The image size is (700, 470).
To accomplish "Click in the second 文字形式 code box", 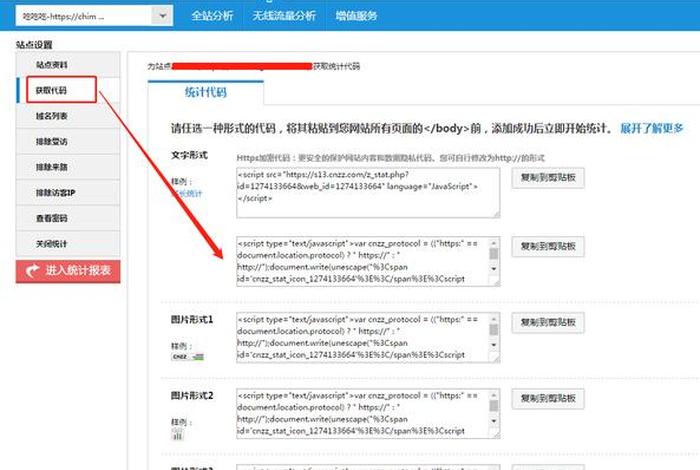I will tap(368, 262).
